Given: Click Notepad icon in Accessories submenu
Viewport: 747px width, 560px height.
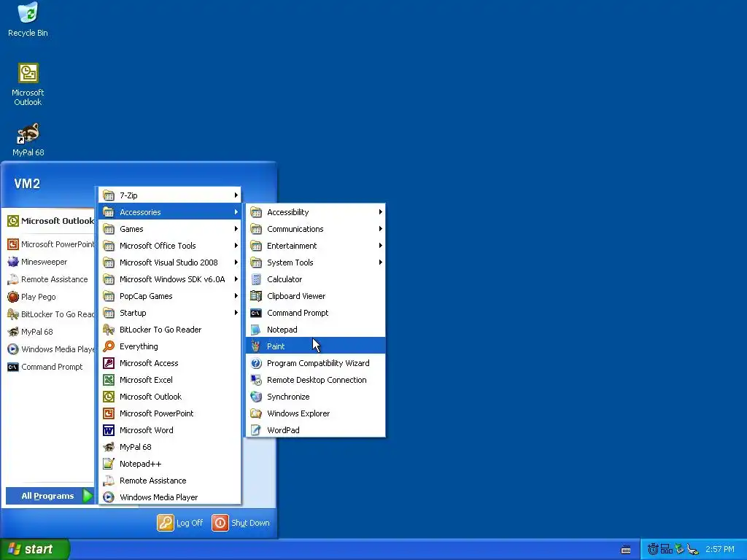Looking at the screenshot, I should coord(256,330).
